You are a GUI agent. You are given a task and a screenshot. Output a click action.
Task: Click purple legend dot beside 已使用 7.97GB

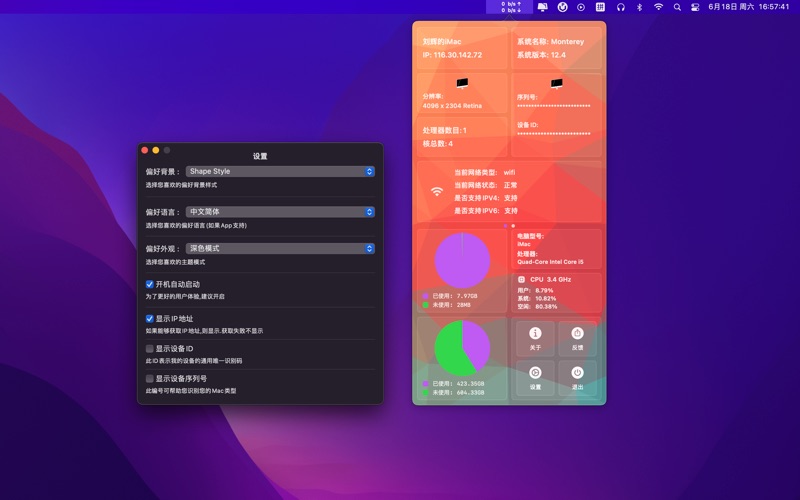426,296
